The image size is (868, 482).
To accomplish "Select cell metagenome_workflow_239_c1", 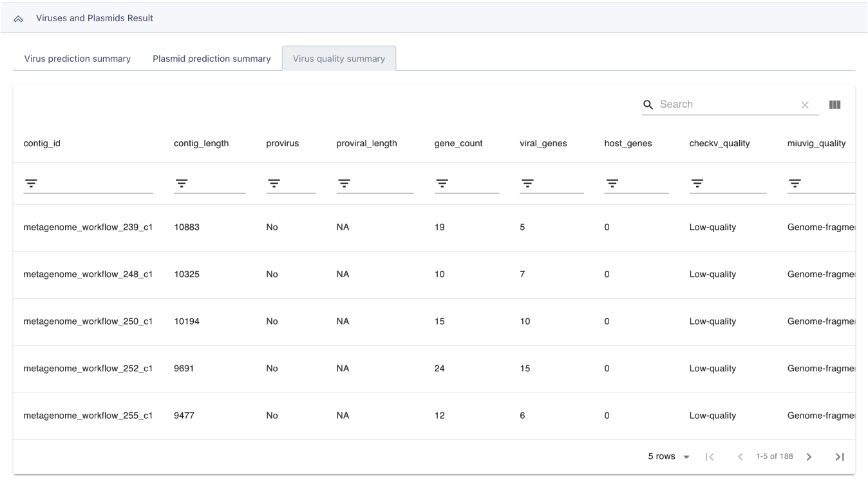I will (x=88, y=227).
